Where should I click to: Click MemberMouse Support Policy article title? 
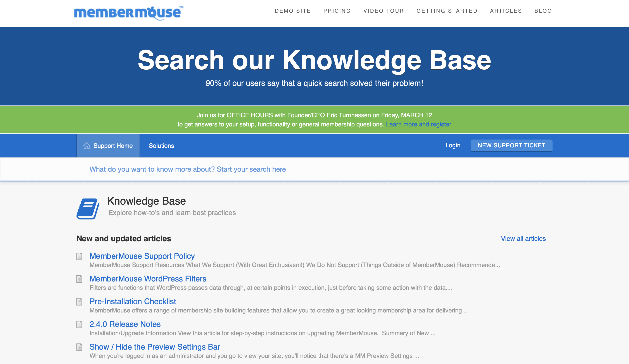(142, 256)
